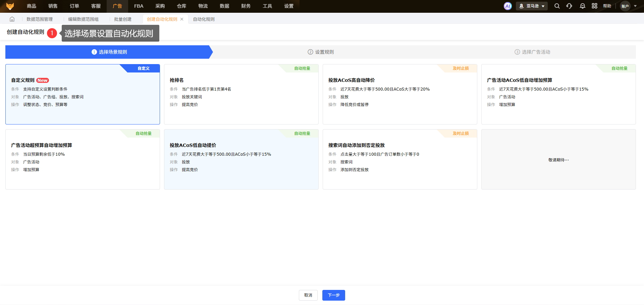Select the 抢排名 scenario card

[241, 94]
